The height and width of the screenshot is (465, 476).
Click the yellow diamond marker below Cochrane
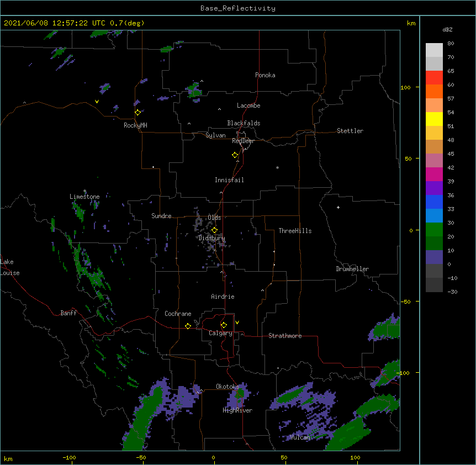tap(188, 326)
